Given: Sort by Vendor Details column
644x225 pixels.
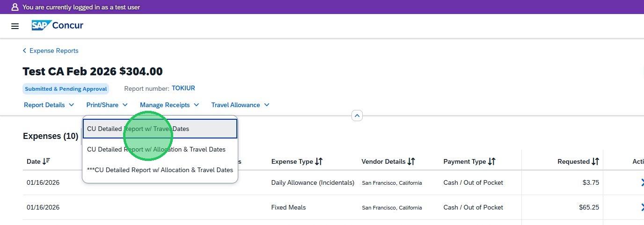Looking at the screenshot, I should pos(388,161).
